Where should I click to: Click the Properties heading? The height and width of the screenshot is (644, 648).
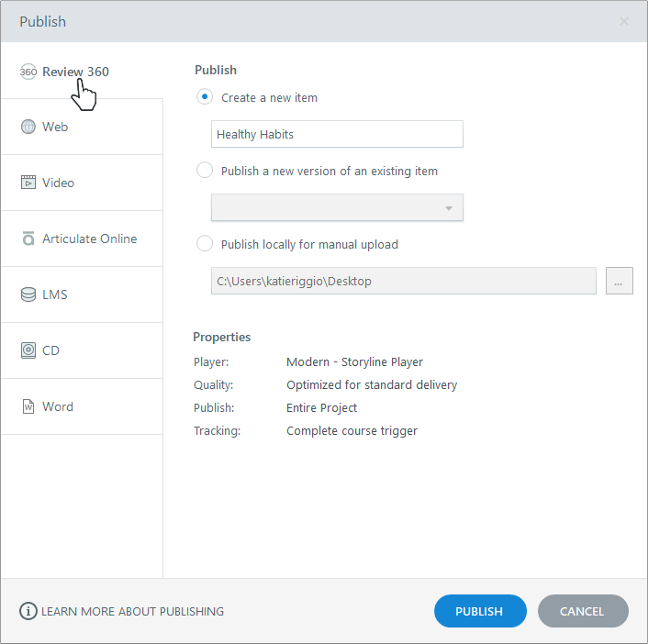pyautogui.click(x=221, y=337)
